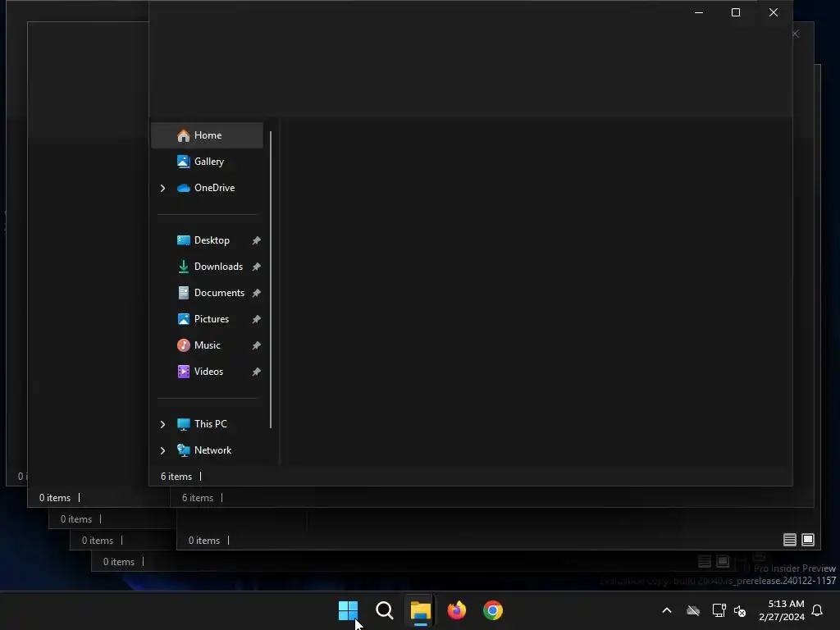The width and height of the screenshot is (840, 630).
Task: Click the Music note icon
Action: click(x=183, y=345)
